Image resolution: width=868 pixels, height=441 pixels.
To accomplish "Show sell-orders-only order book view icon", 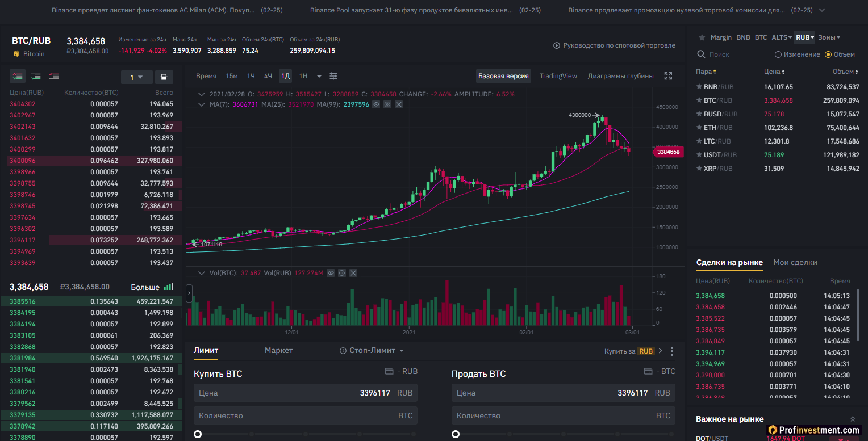I will point(54,77).
